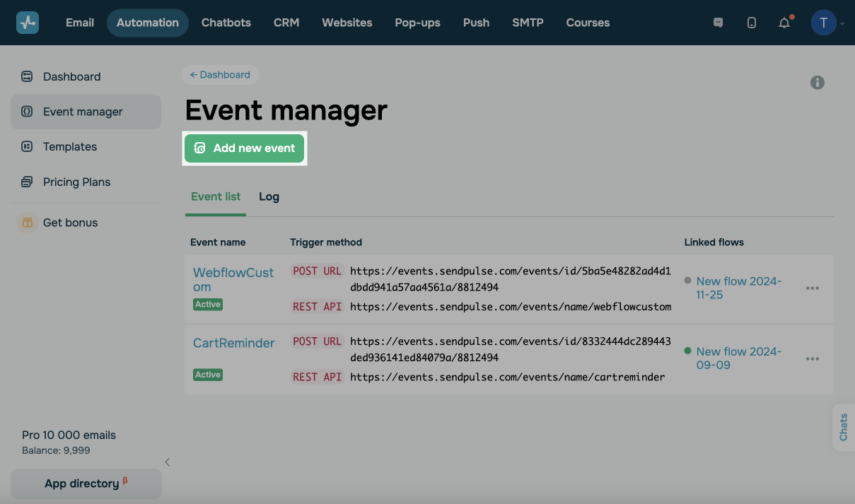Click the Dashboard sidebar icon

pyautogui.click(x=27, y=76)
